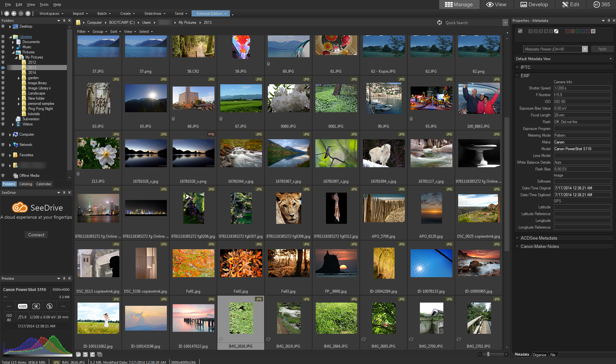The width and height of the screenshot is (616, 364).
Task: Pin the Properties - Metadata panel
Action: pos(609,20)
